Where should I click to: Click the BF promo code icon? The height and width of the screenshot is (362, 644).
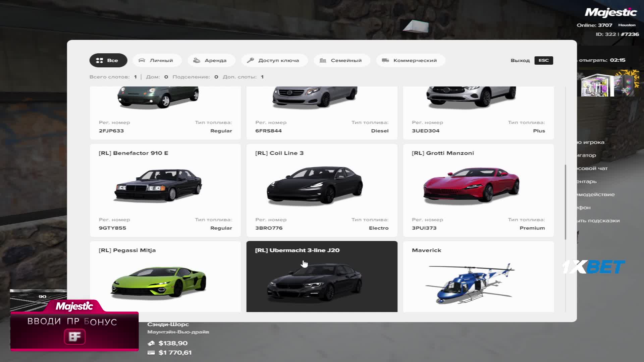tap(74, 337)
